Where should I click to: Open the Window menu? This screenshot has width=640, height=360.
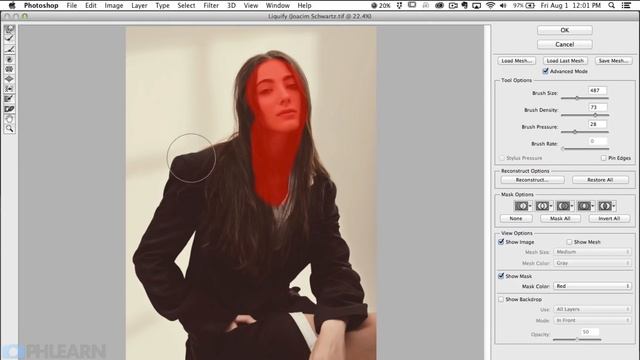tap(278, 5)
